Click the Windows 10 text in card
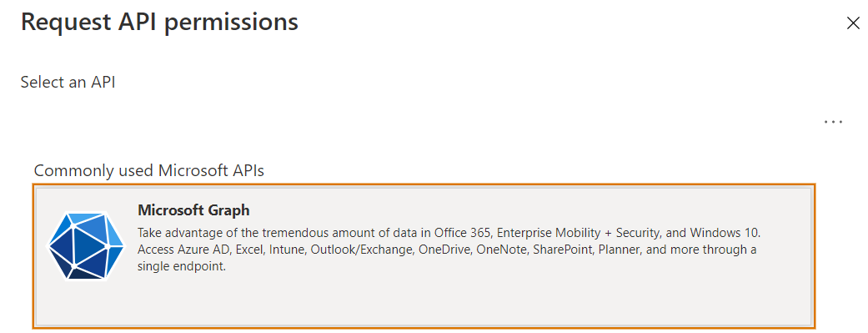 point(734,232)
